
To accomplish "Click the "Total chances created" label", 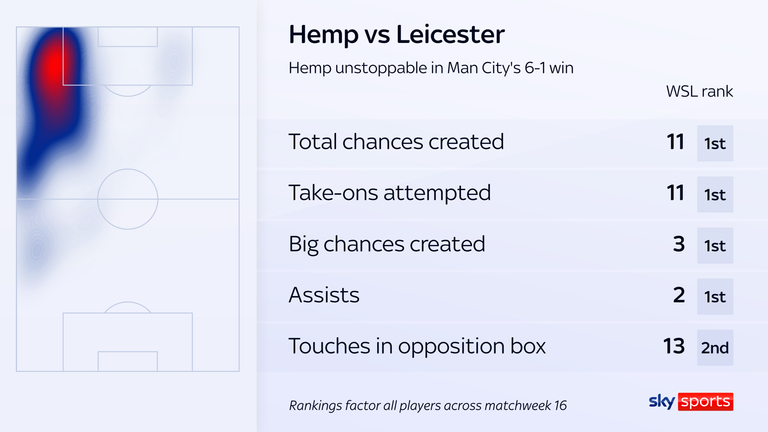I will pos(396,142).
